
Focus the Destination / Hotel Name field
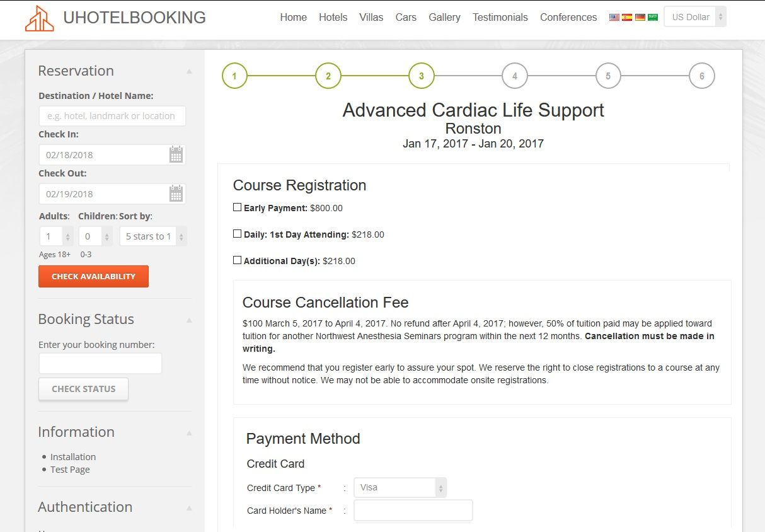(112, 116)
